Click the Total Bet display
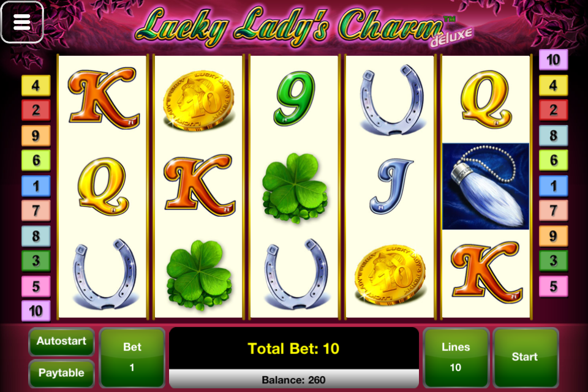The image size is (588, 392). [293, 349]
